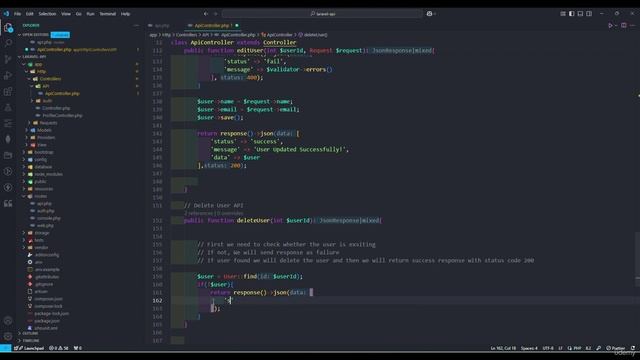The width and height of the screenshot is (640, 360).
Task: Switch to the api.php editor tab
Action: [162, 25]
